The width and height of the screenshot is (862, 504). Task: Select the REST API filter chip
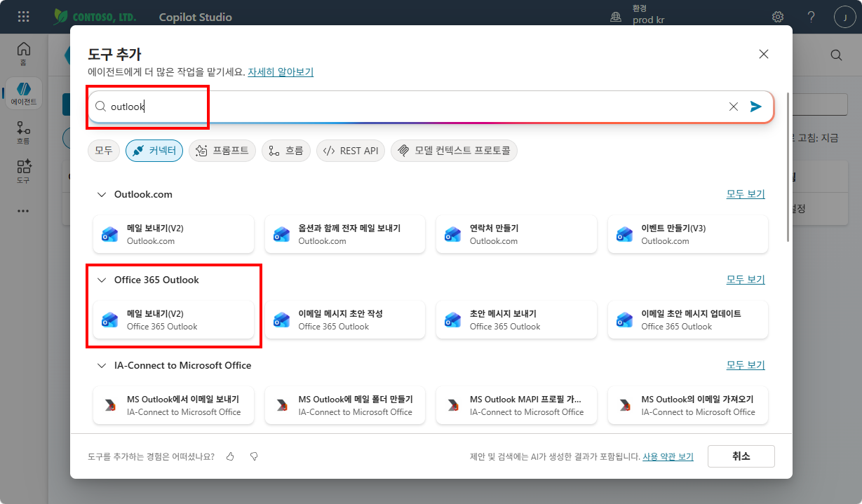(x=351, y=151)
